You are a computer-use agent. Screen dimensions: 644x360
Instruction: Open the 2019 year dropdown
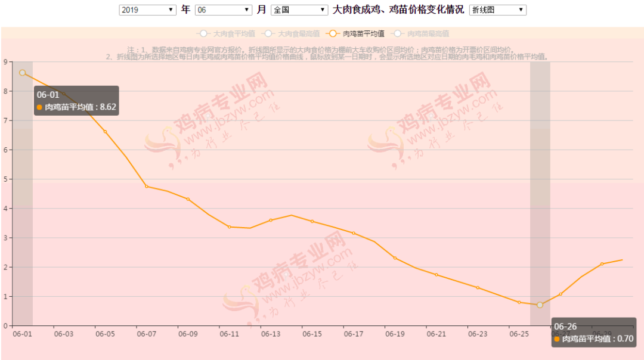pyautogui.click(x=147, y=10)
